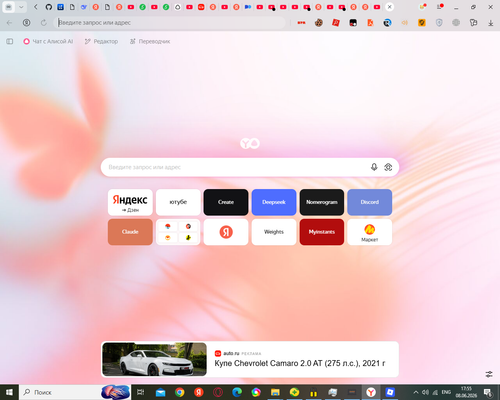Switch the ENG input language
This screenshot has width=500, height=400.
pos(446,392)
